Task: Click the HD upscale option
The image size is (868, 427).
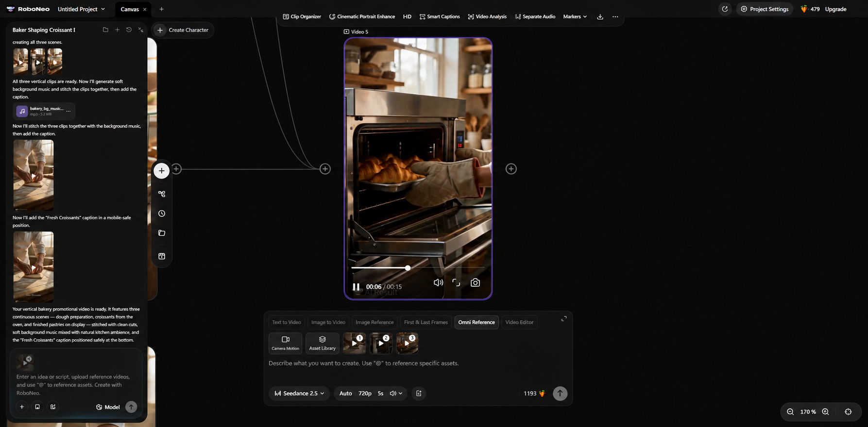Action: 407,16
